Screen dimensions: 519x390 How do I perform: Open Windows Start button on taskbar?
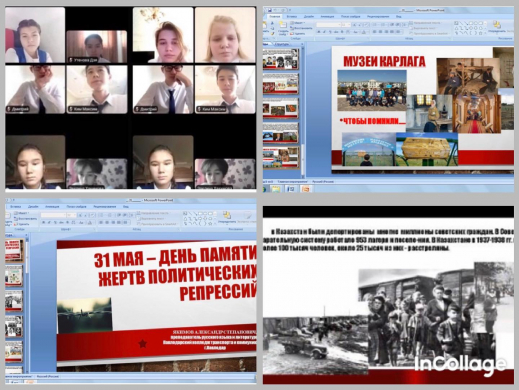coord(264,190)
